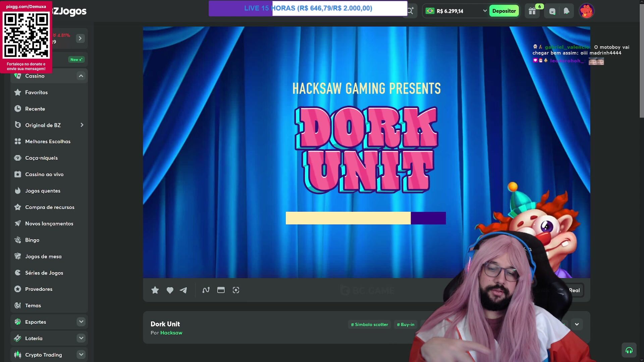Click the BZJogos logo

click(x=69, y=11)
